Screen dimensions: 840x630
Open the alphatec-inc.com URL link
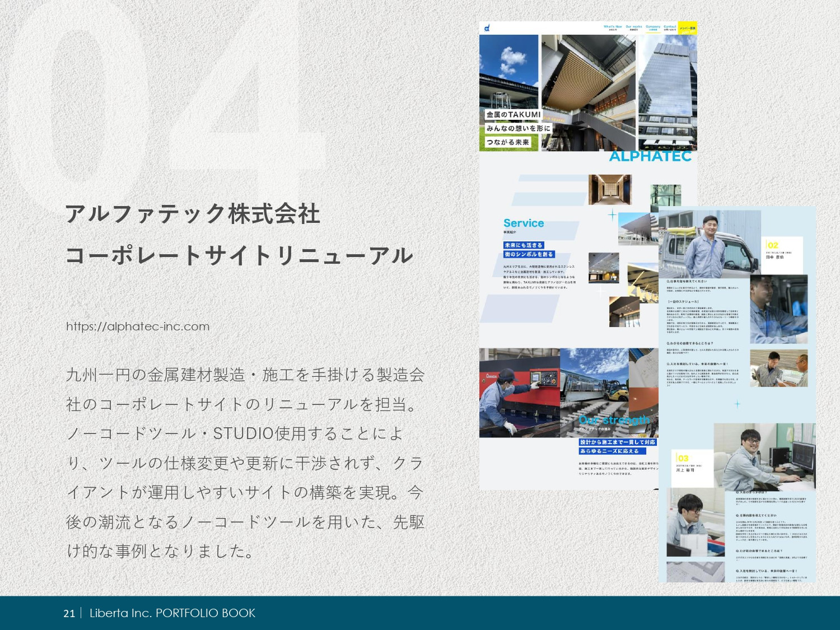(138, 326)
